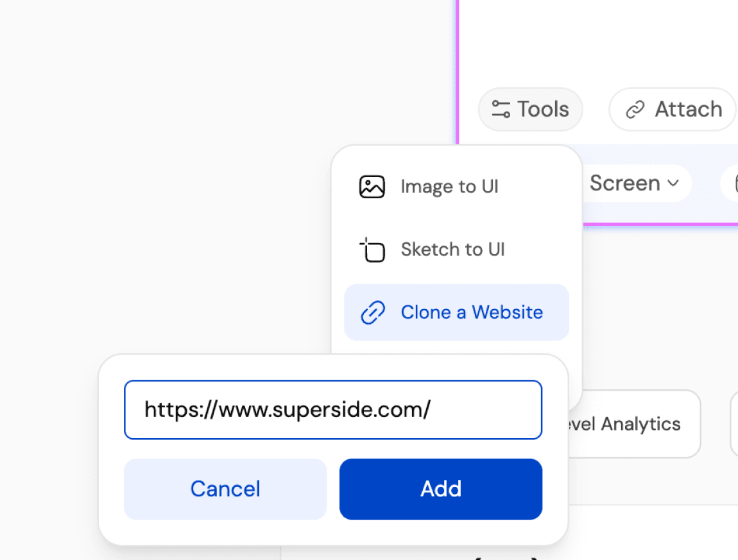Select Image to UI menu option
The height and width of the screenshot is (560, 738).
(x=449, y=187)
